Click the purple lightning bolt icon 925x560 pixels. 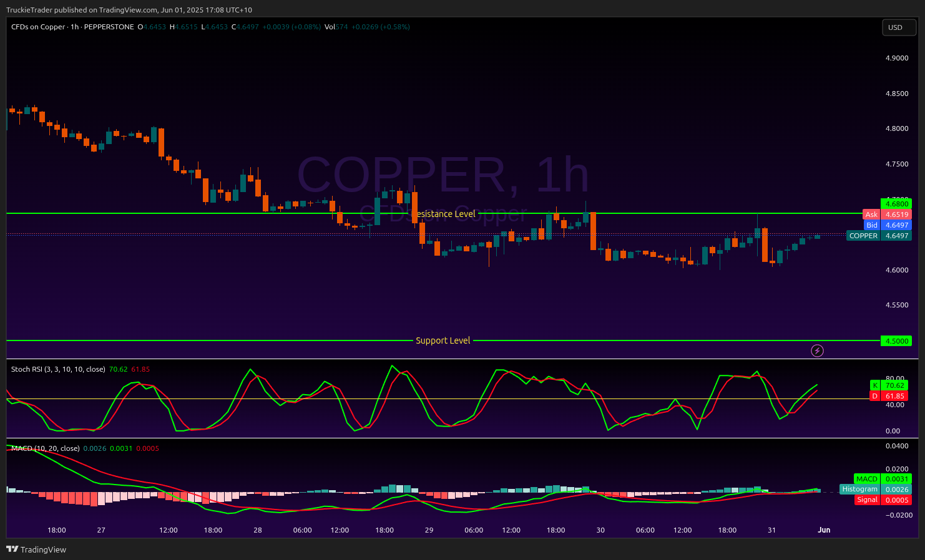817,351
